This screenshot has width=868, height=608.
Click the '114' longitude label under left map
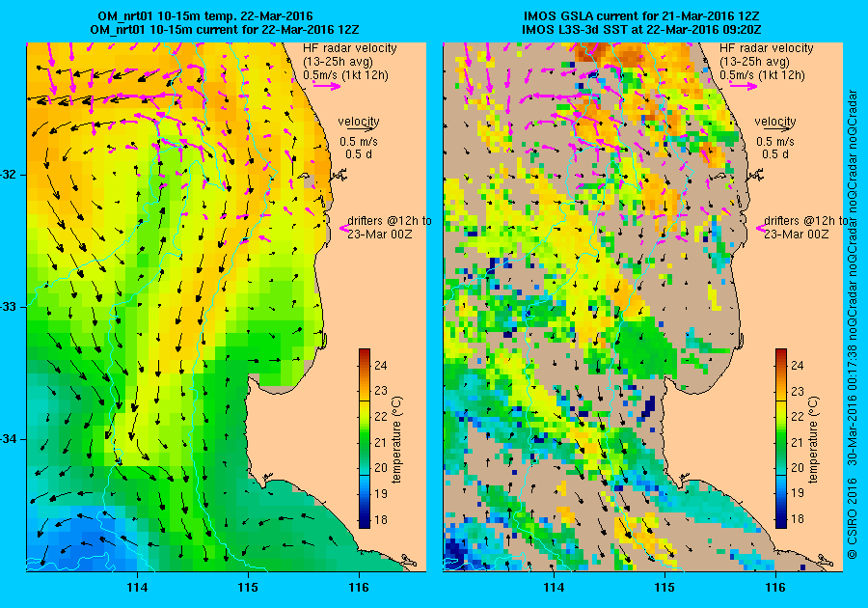137,588
